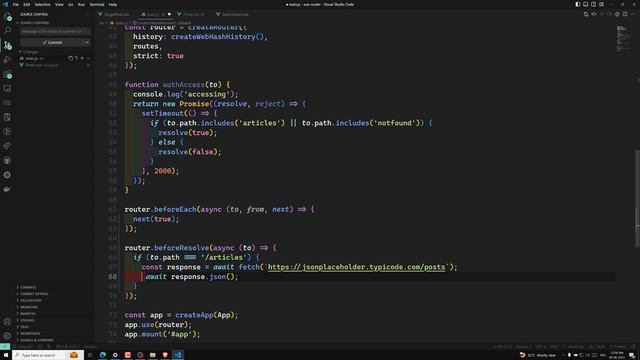Open the Help menu
The width and height of the screenshot is (640, 360).
point(113,4)
